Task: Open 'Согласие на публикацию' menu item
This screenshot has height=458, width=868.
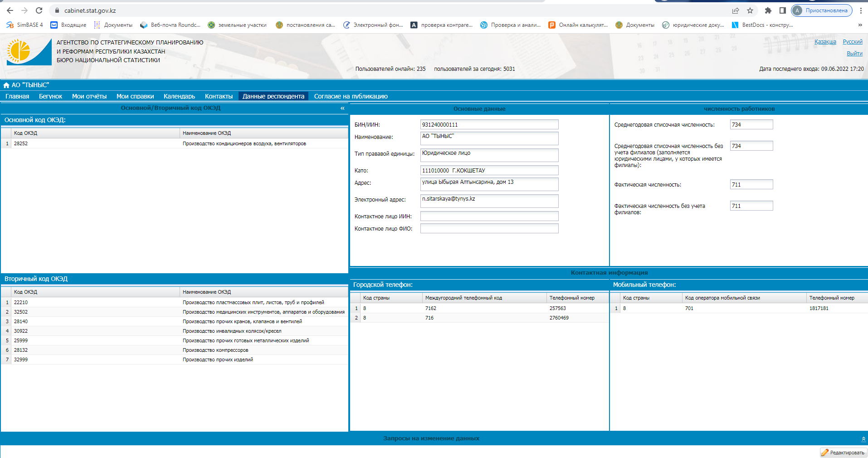Action: coord(351,96)
